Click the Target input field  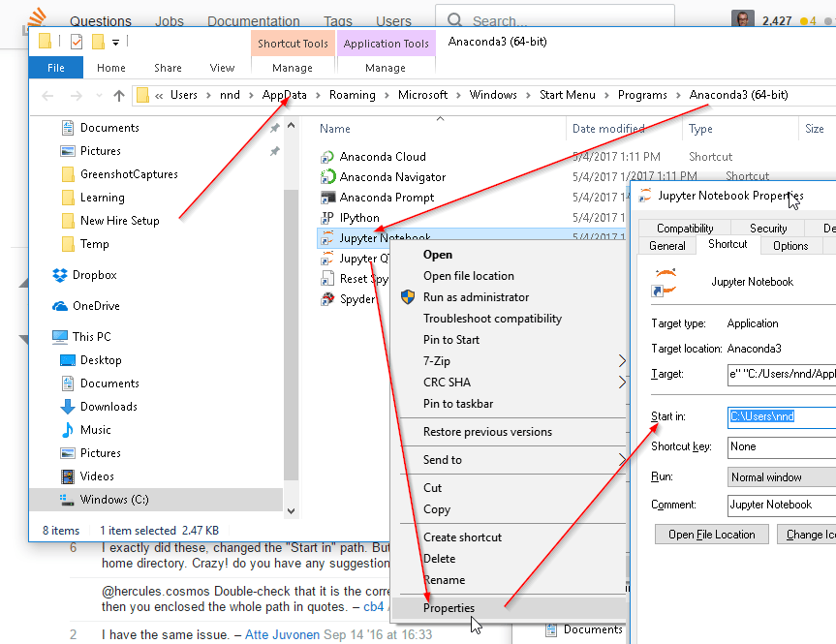[782, 374]
